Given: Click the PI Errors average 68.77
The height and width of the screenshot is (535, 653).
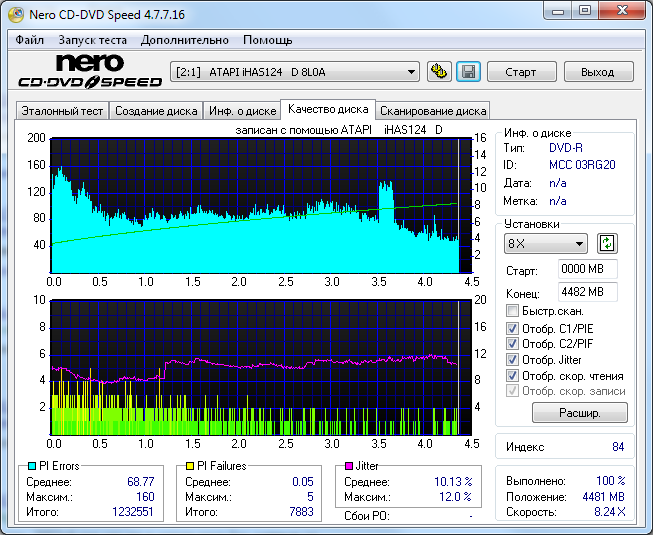Looking at the screenshot, I should [x=141, y=482].
